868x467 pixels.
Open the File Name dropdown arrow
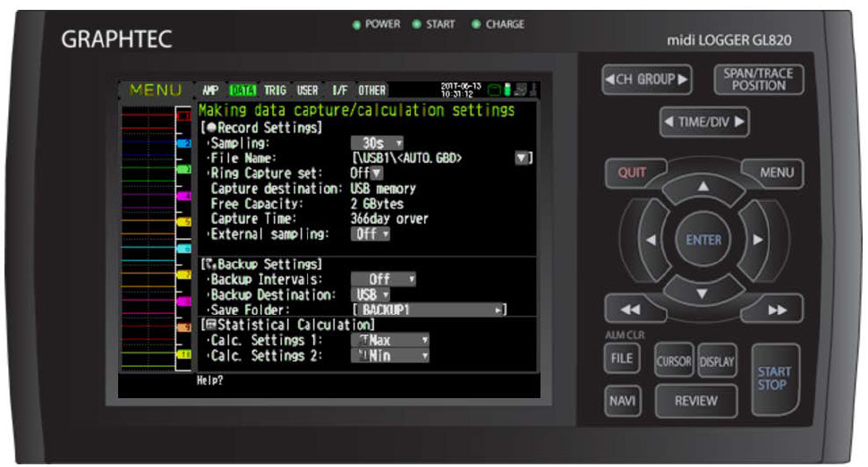(522, 158)
